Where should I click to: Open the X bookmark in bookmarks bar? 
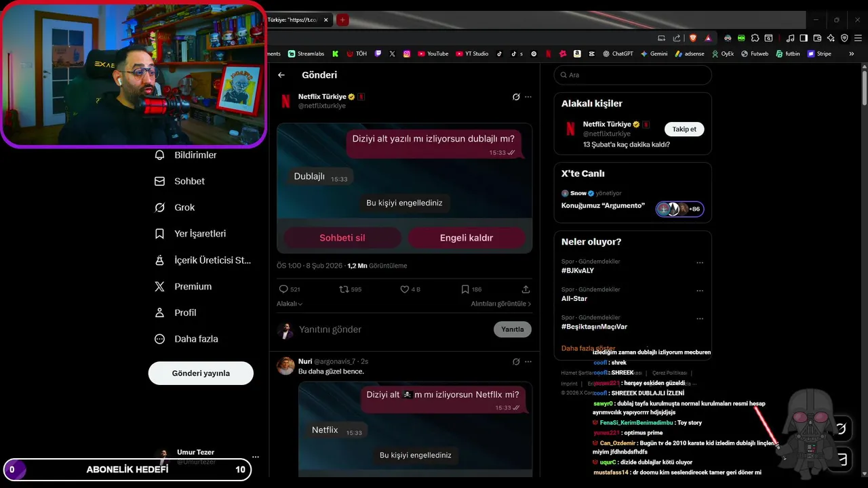392,54
